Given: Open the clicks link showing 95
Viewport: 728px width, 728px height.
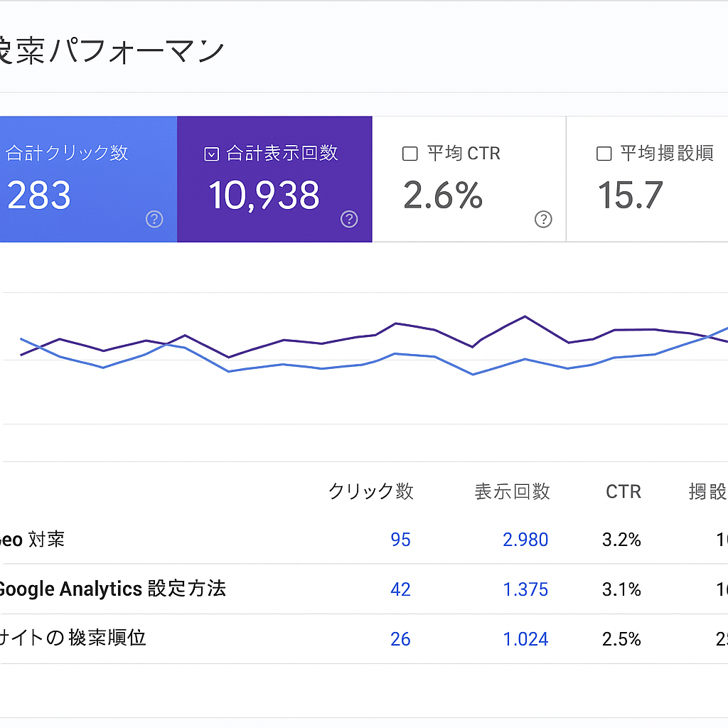Looking at the screenshot, I should 400,540.
